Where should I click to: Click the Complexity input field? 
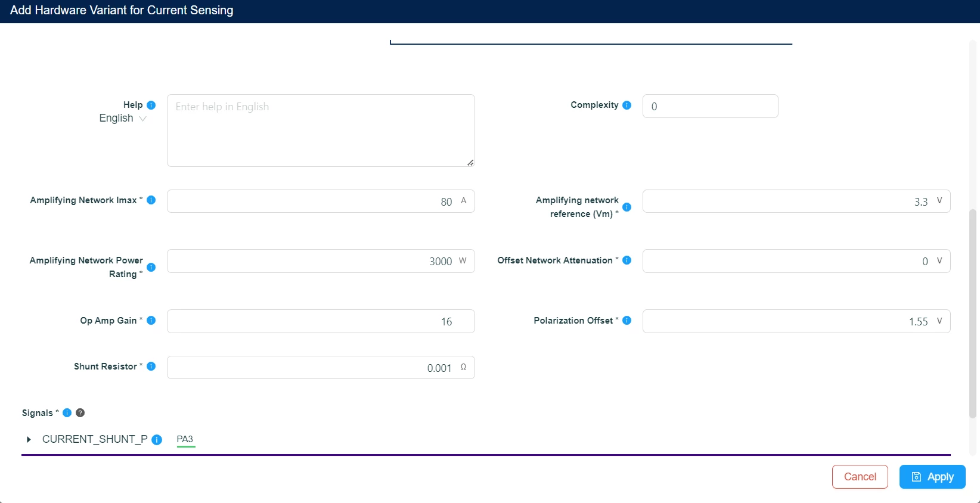(x=711, y=106)
